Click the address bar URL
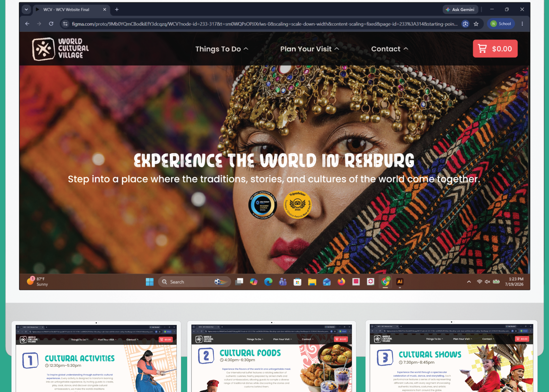The height and width of the screenshot is (392, 549). (x=264, y=24)
